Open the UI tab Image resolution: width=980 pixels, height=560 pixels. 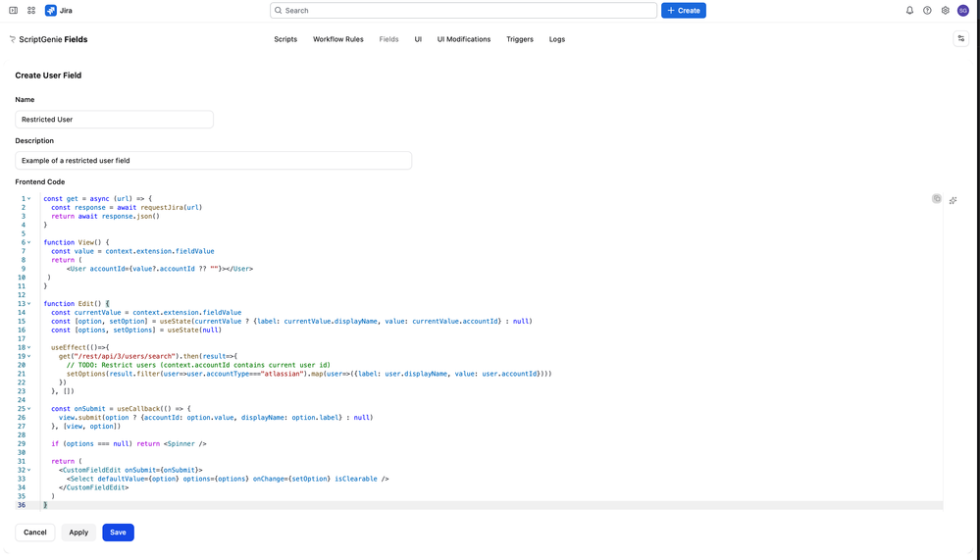[418, 39]
